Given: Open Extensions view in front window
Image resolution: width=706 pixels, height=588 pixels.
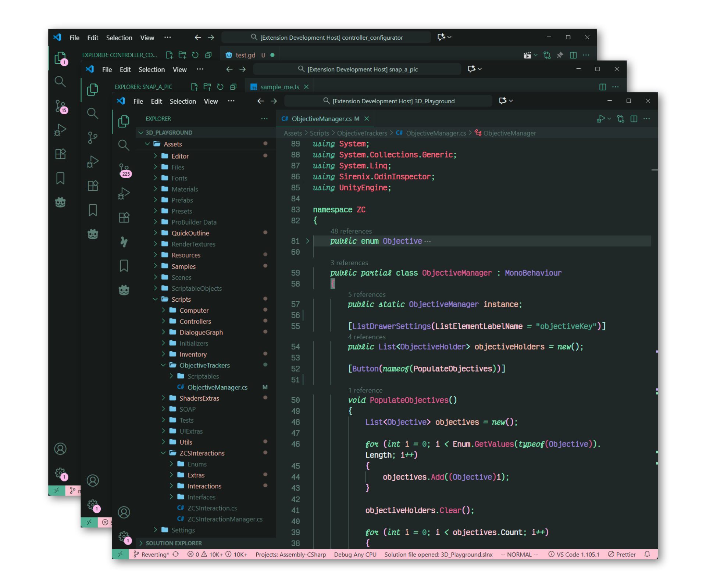Looking at the screenshot, I should click(x=124, y=217).
